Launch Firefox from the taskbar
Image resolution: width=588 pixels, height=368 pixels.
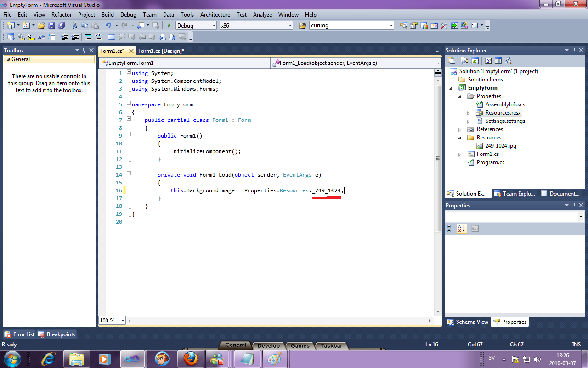191,358
